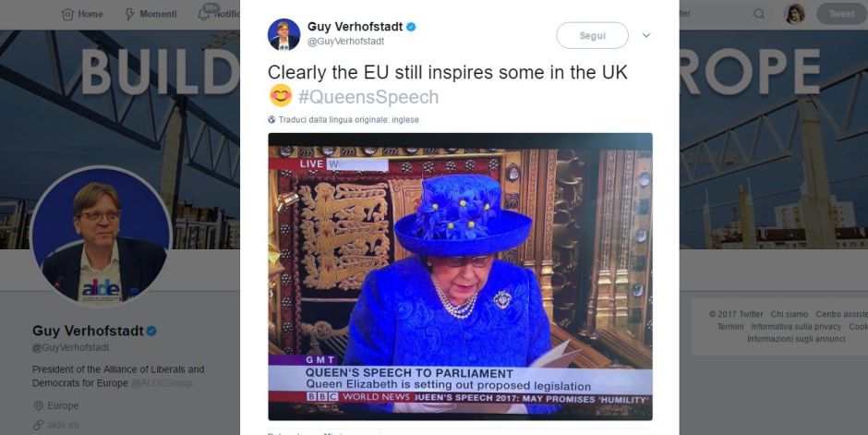Expand the tweet options chevron dropdown
The height and width of the screenshot is (435, 868).
(646, 35)
